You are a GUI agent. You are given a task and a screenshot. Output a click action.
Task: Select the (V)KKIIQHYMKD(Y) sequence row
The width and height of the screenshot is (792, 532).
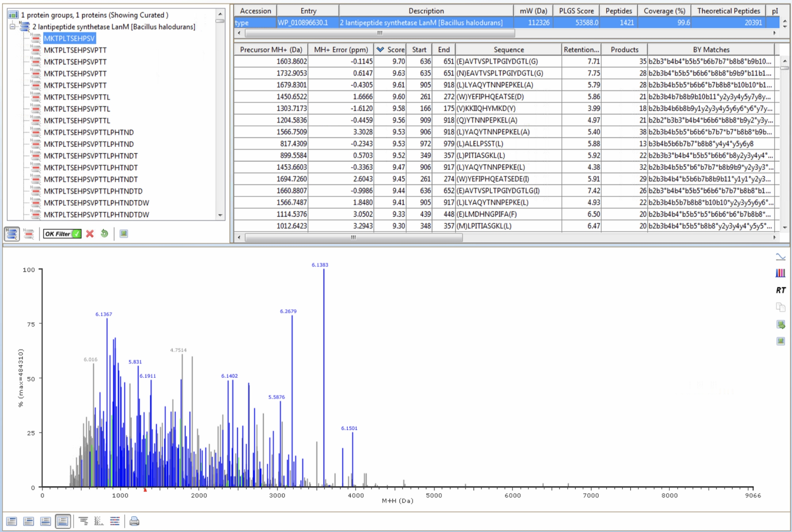(485, 108)
